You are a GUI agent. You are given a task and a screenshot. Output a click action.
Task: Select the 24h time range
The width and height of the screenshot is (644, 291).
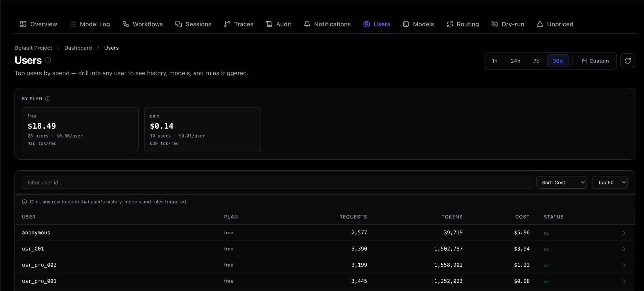(515, 61)
